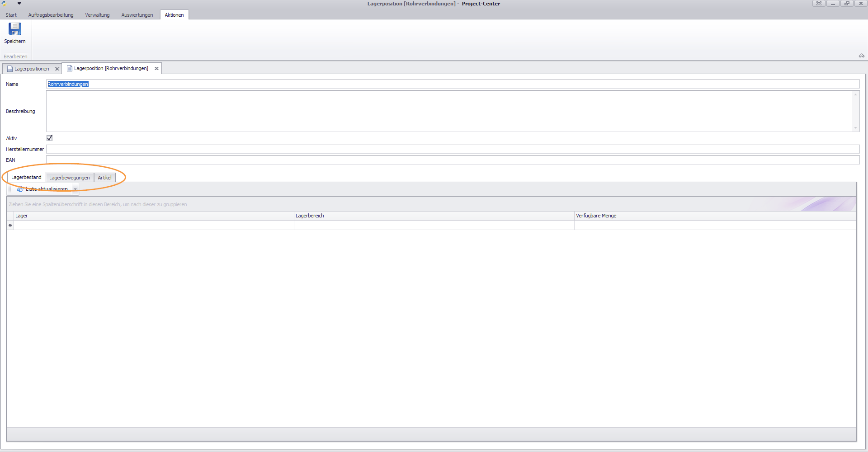
Task: Click the full-screen mode icon in title bar
Action: pos(819,4)
